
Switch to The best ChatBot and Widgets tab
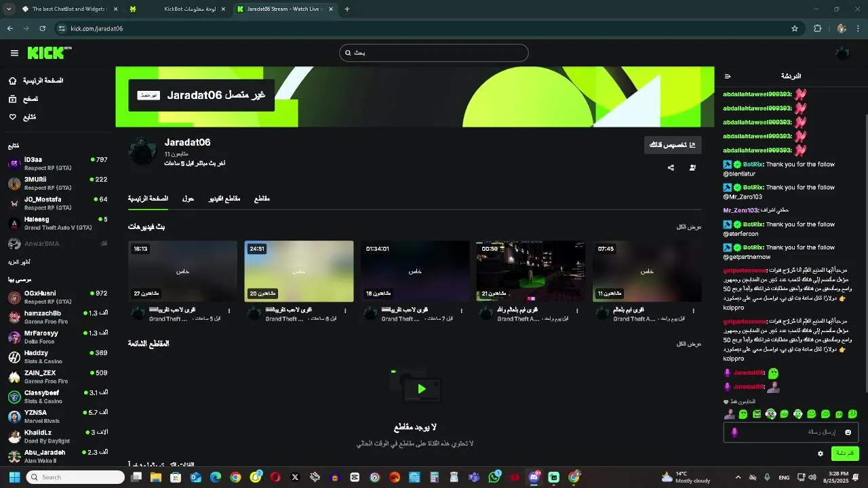click(x=70, y=9)
